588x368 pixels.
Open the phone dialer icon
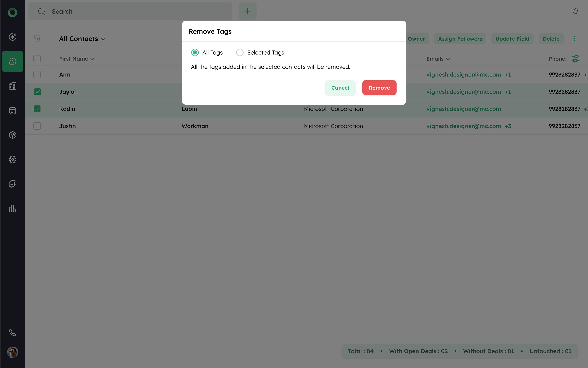point(12,333)
